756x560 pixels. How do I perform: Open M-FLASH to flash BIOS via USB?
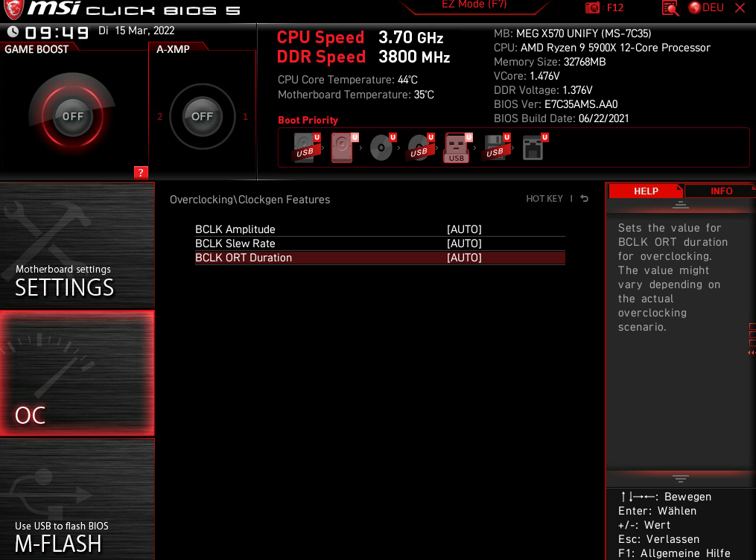click(77, 500)
